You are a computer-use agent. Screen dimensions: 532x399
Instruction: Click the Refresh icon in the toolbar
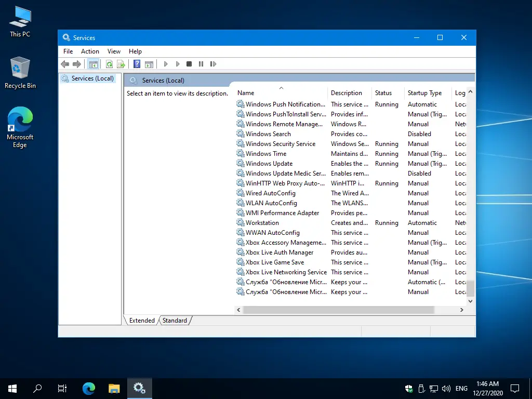[109, 63]
